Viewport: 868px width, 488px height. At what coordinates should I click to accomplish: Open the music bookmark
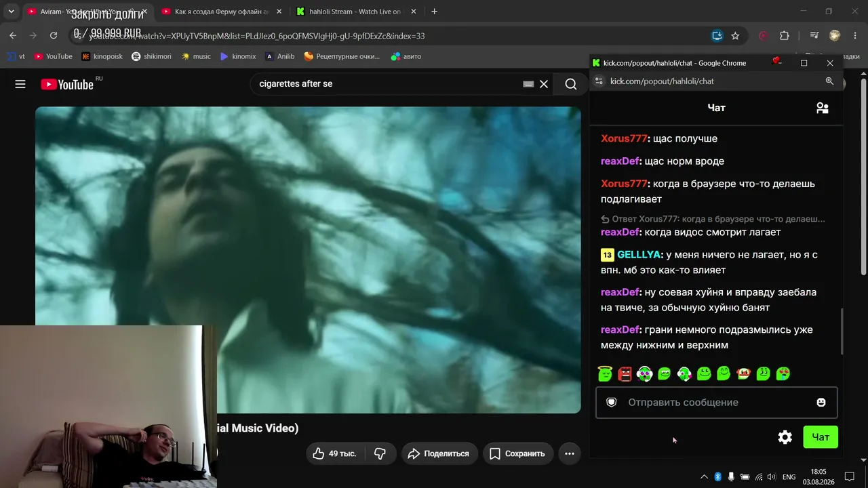coord(196,57)
